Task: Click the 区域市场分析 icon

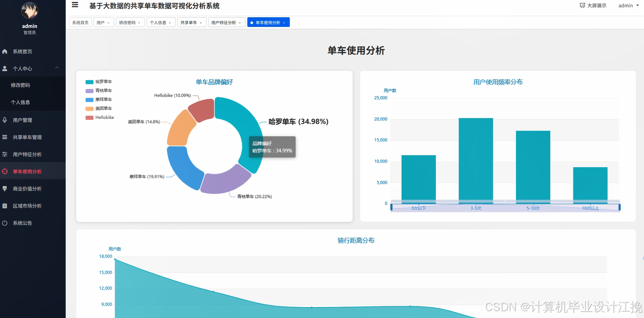Action: 5,206
